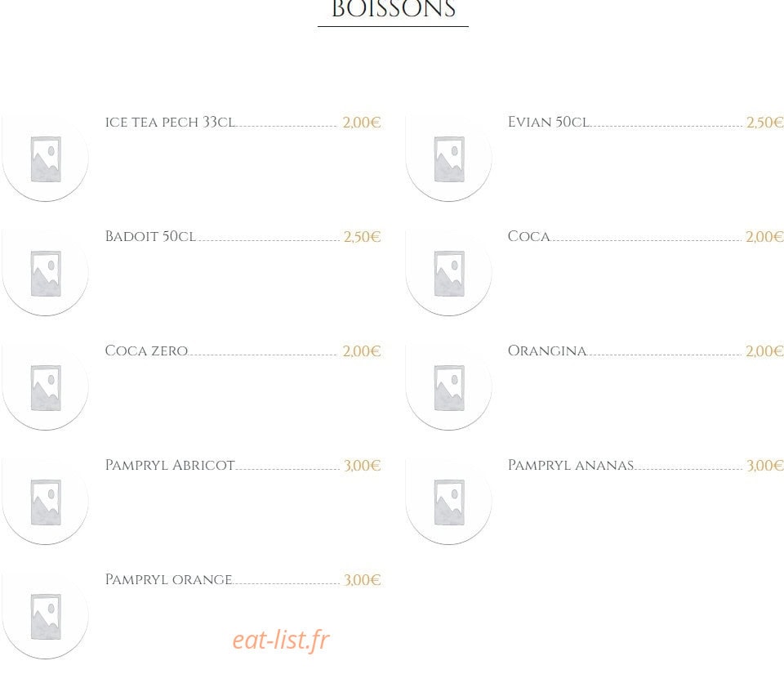Open the Orangina item name
This screenshot has width=784, height=692.
click(547, 350)
